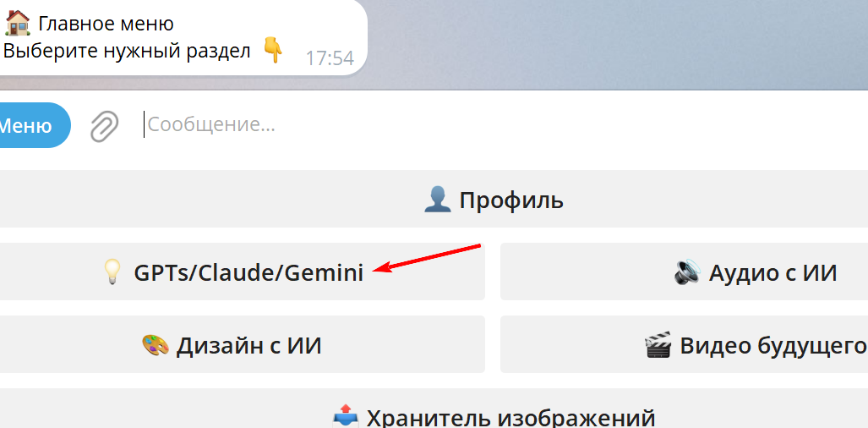Screen dimensions: 868x428
Task: Open the Профиль section
Action: tap(434, 200)
